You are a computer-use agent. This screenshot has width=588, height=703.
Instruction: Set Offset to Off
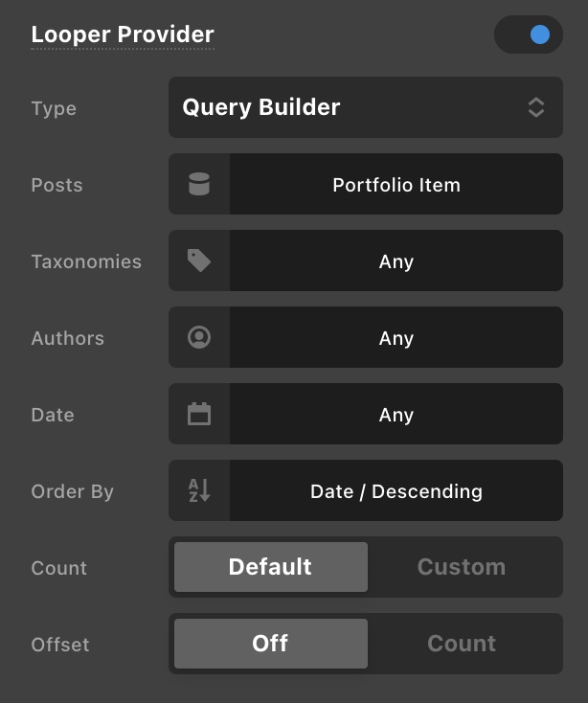pyautogui.click(x=270, y=644)
